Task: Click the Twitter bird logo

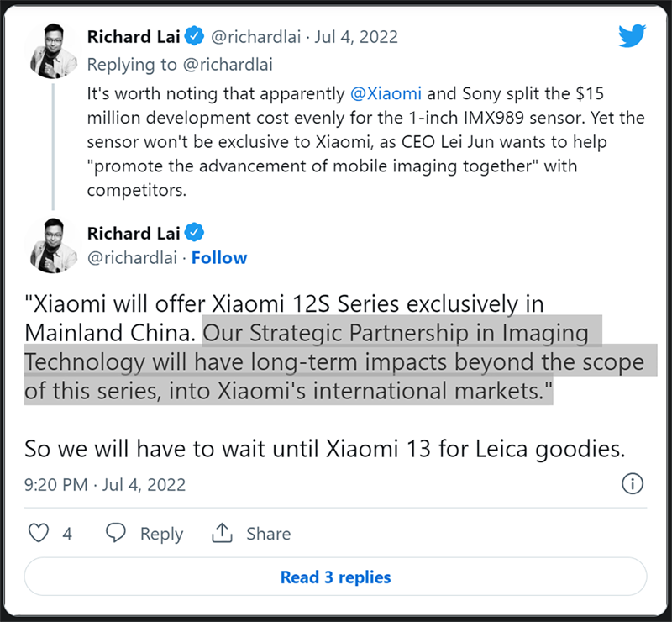Action: tap(632, 35)
